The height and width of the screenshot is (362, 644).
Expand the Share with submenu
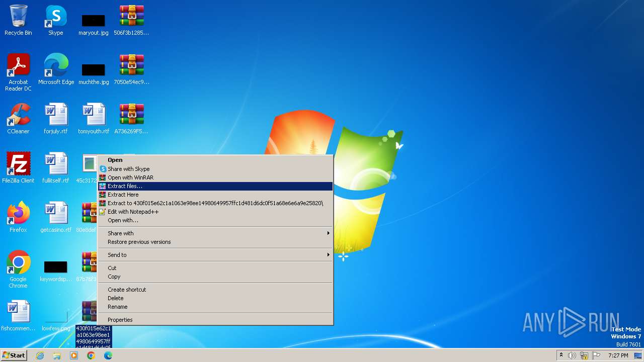click(215, 233)
